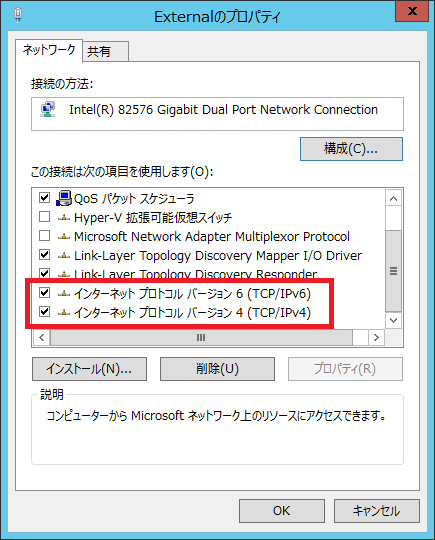Click the horizontal scroll right arrow
Image resolution: width=435 pixels, height=540 pixels.
[x=376, y=338]
